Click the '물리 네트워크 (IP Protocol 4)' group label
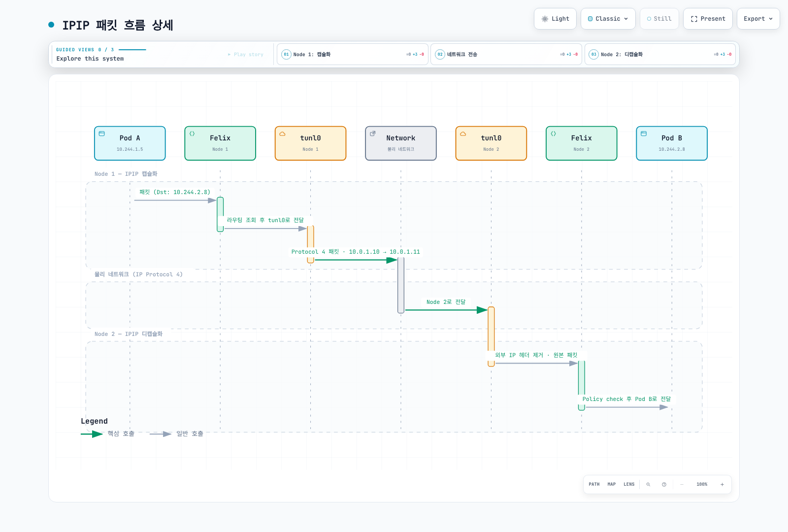The width and height of the screenshot is (788, 532). (x=138, y=274)
